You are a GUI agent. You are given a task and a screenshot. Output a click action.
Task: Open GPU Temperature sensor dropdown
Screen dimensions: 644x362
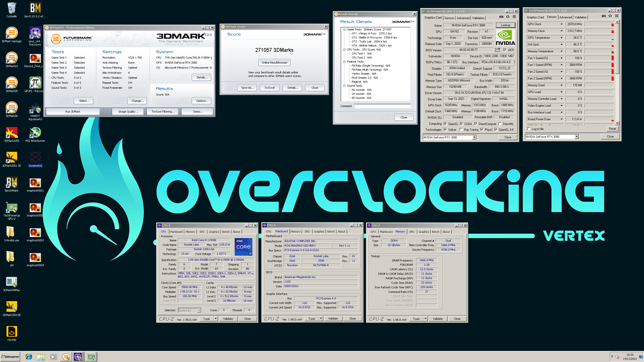pos(561,38)
